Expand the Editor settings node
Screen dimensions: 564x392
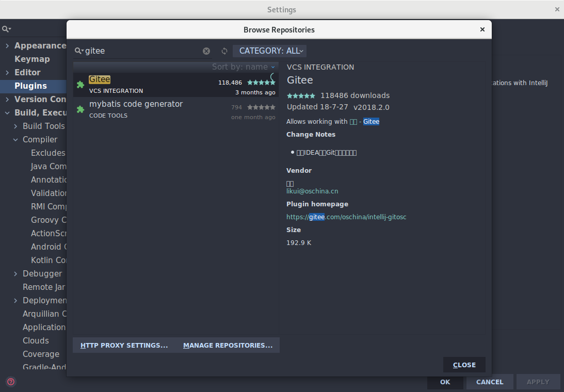(7, 72)
